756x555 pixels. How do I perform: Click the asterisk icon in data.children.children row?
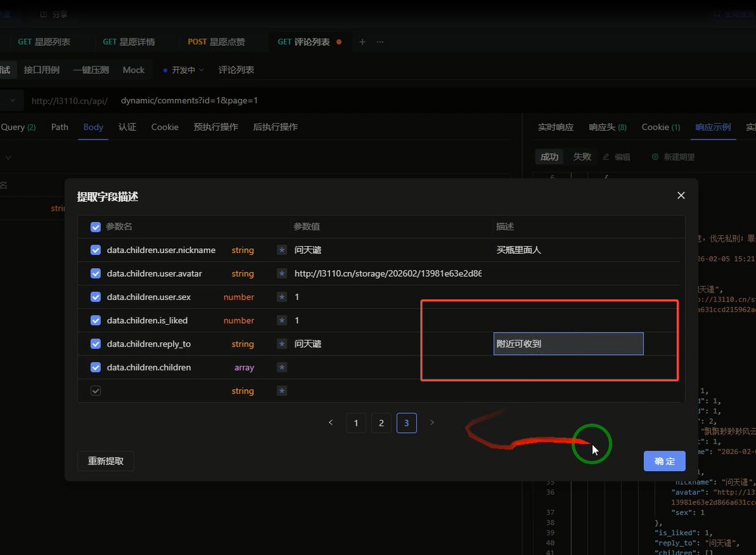(282, 368)
